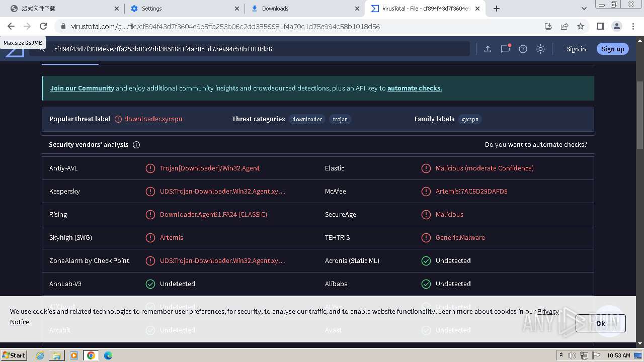This screenshot has width=644, height=362.
Task: Toggle the browser side panel
Action: click(x=600, y=26)
